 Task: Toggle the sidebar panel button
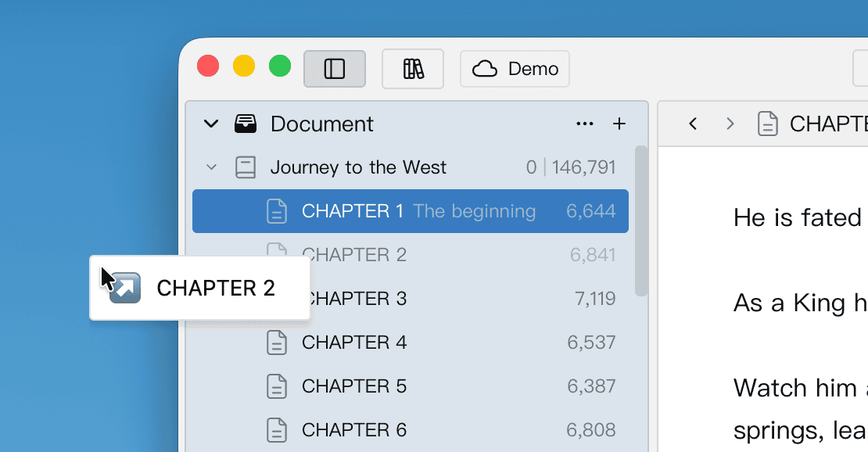coord(335,69)
